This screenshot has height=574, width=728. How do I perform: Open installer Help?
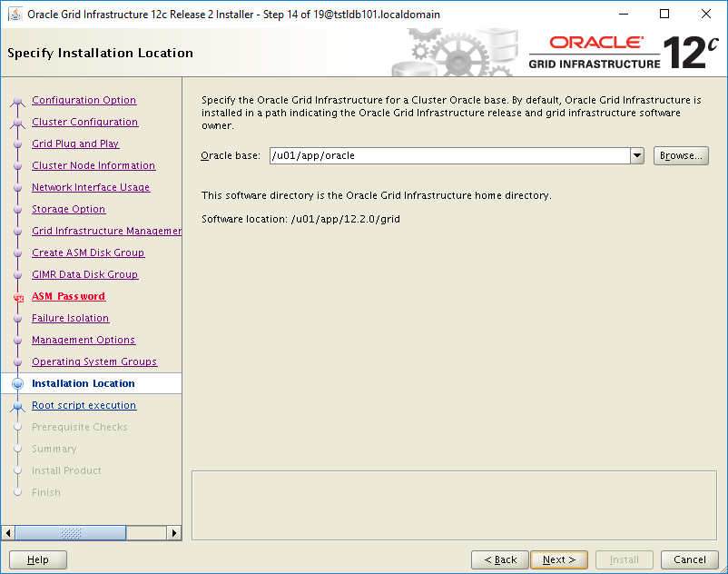click(38, 559)
